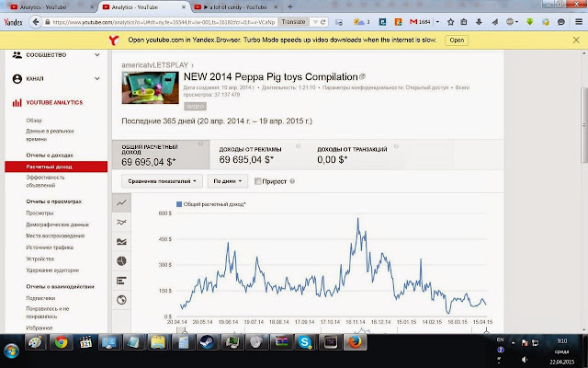This screenshot has width=588, height=368.
Task: Open the По дням dropdown
Action: 228,181
